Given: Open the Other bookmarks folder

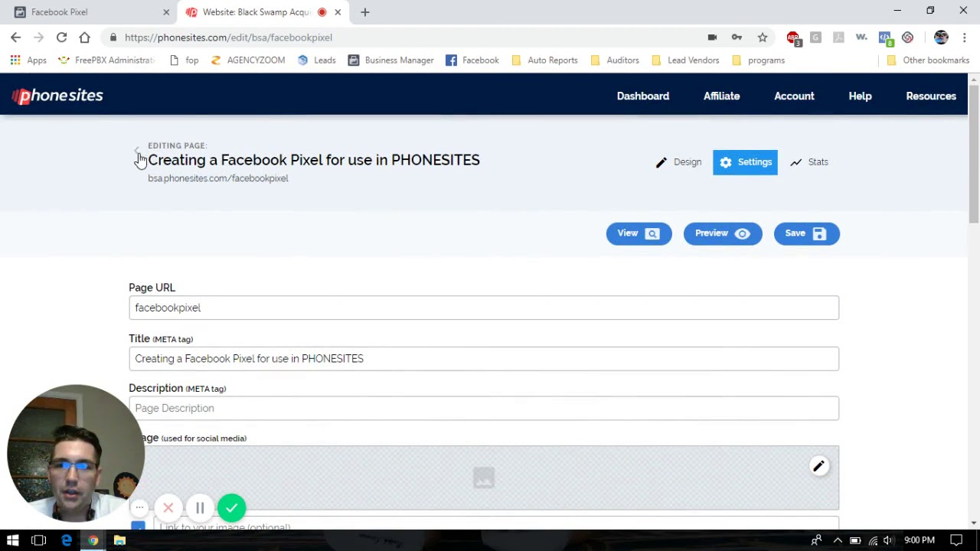Looking at the screenshot, I should (928, 60).
